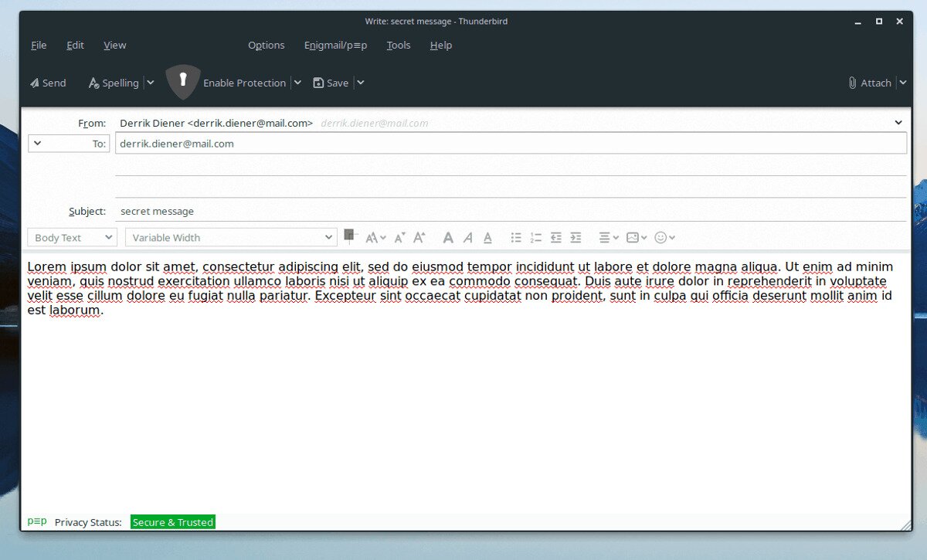This screenshot has height=560, width=927.
Task: Insert a bulleted list
Action: [516, 237]
